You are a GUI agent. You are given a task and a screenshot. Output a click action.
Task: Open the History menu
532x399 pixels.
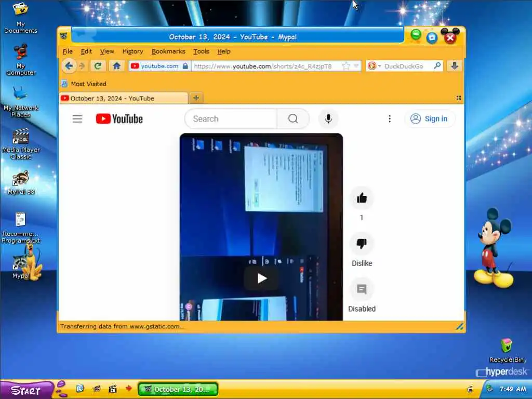pyautogui.click(x=132, y=51)
